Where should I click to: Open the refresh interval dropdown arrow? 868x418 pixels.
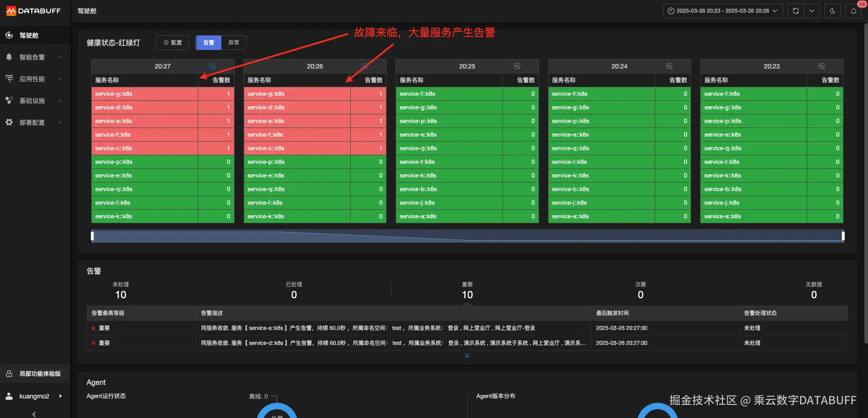pyautogui.click(x=812, y=11)
